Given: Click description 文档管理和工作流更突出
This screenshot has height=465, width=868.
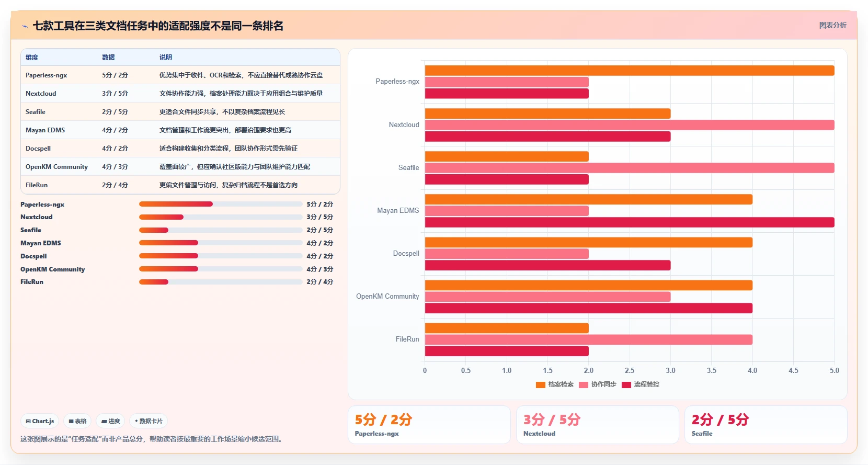Looking at the screenshot, I should tap(225, 130).
